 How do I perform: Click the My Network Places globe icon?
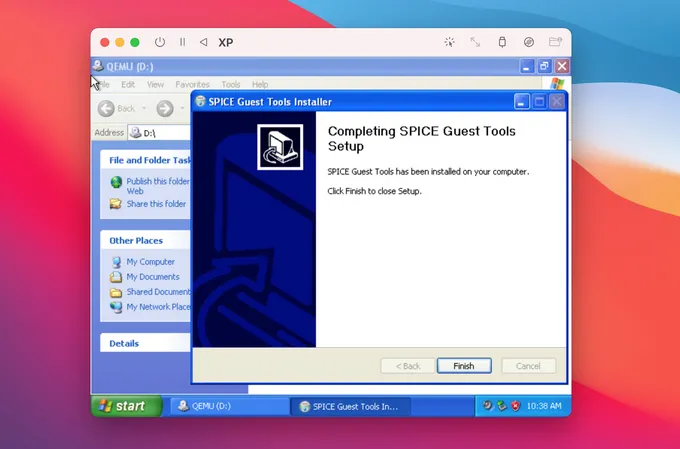coord(116,307)
